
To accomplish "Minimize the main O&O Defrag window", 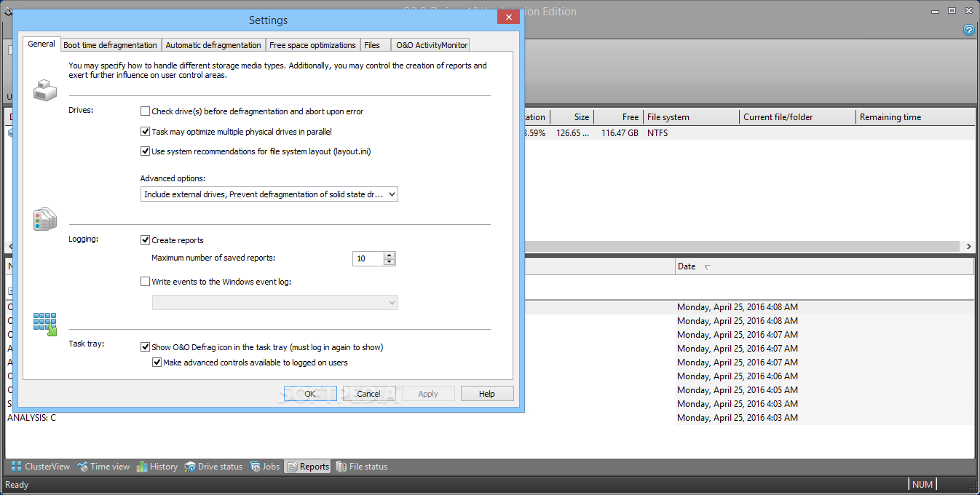I will click(x=936, y=11).
